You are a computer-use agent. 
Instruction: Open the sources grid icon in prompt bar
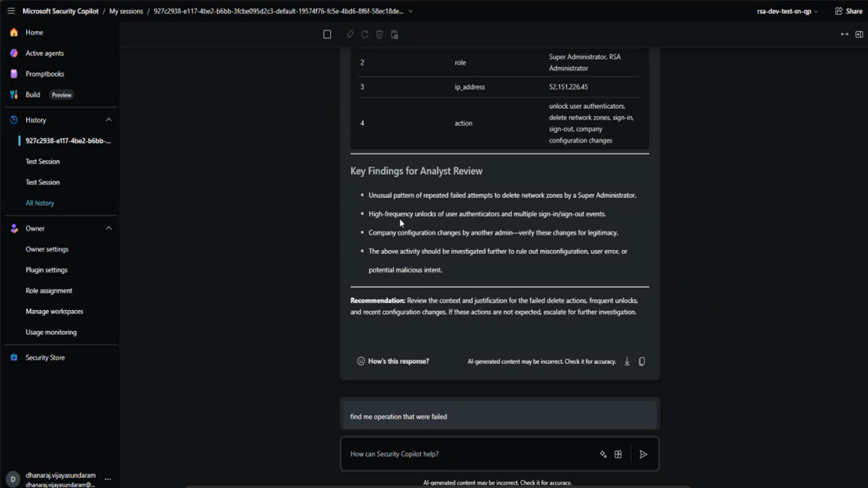click(618, 454)
